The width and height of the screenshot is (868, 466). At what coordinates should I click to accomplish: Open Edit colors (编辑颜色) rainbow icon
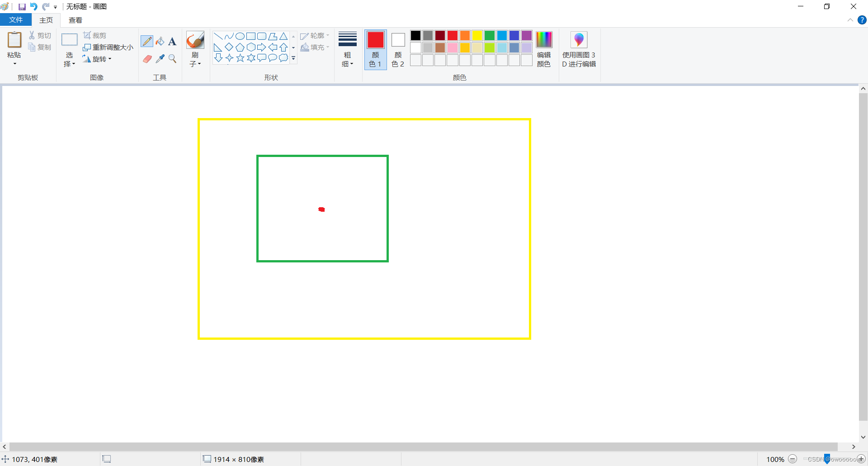[x=544, y=40]
